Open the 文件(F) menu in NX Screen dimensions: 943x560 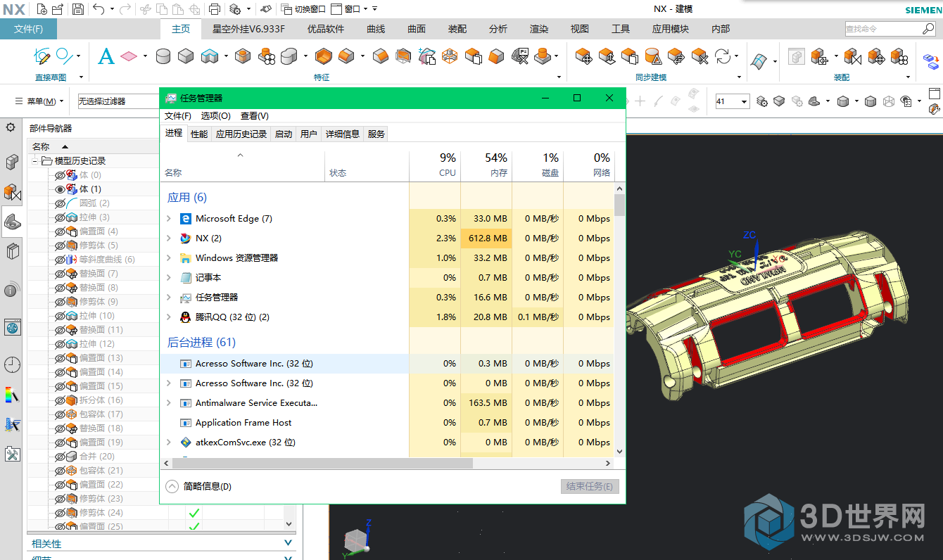(x=28, y=29)
